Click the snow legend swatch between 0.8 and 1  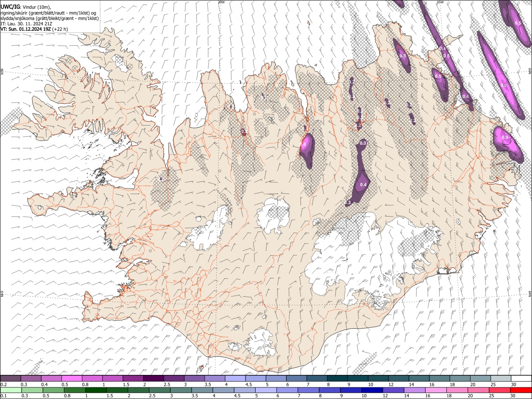click(x=92, y=378)
